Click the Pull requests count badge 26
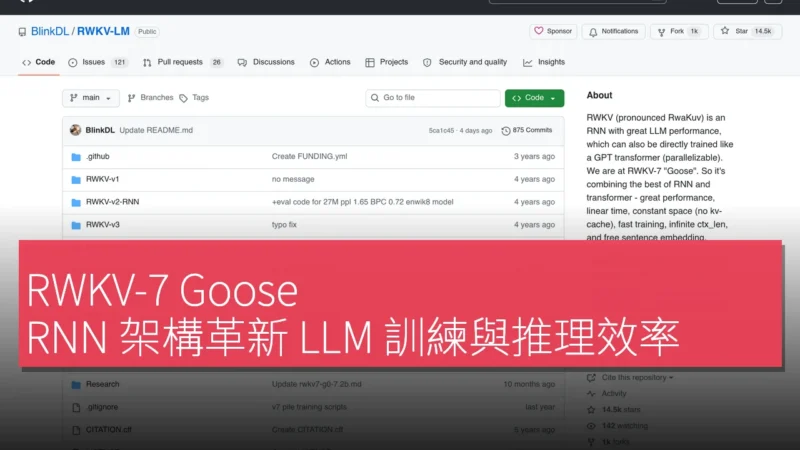This screenshot has width=800, height=450. pos(216,62)
